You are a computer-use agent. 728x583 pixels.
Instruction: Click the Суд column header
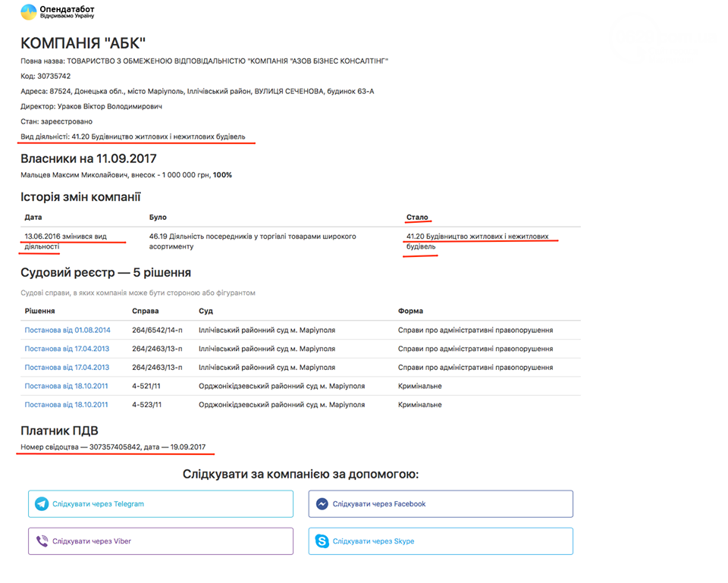pos(206,311)
